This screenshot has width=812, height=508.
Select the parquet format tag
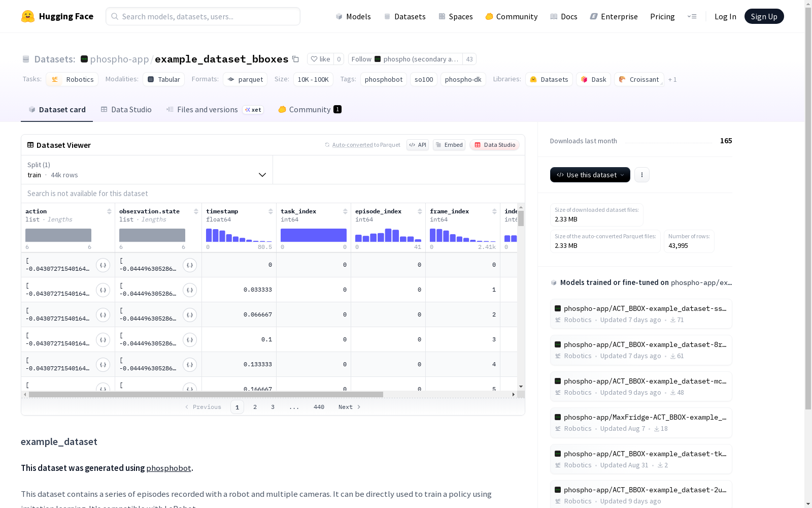click(245, 79)
